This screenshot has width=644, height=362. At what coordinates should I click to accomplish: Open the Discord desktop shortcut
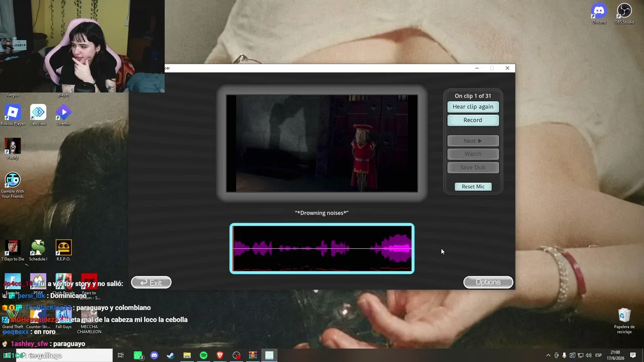[x=599, y=14]
